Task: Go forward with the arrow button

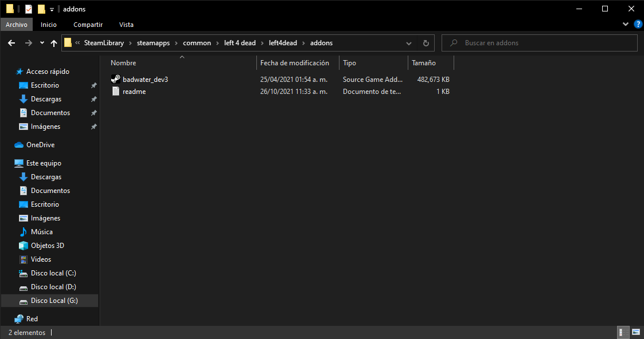Action: (x=28, y=43)
